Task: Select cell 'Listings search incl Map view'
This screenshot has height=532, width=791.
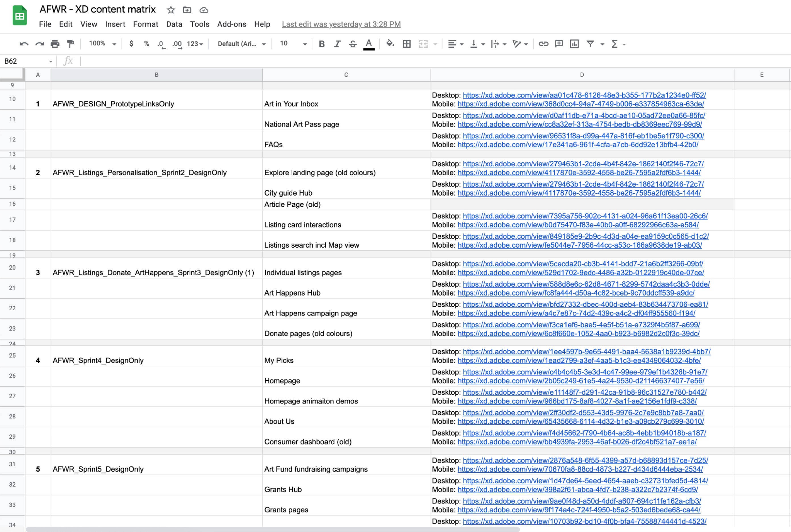Action: click(x=346, y=240)
